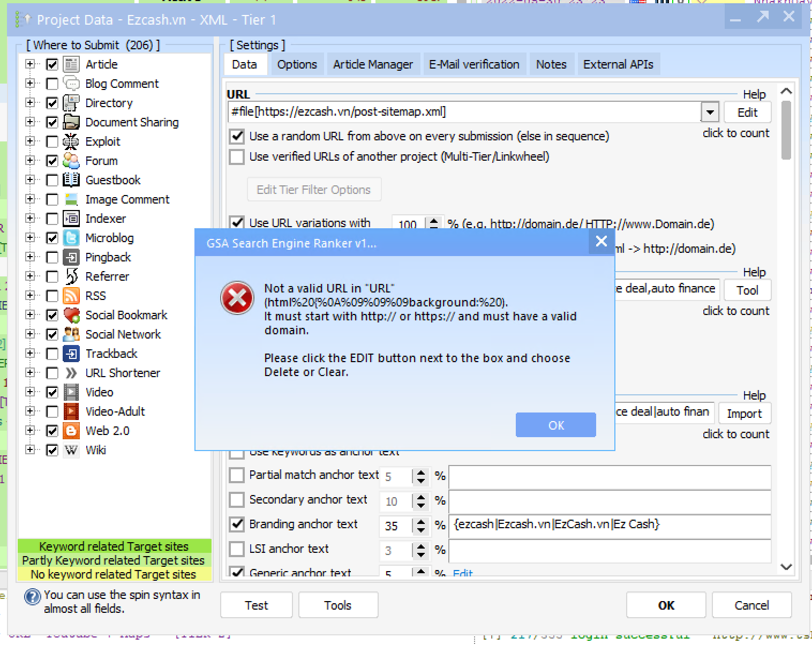
Task: Click the Forum people icon
Action: click(71, 161)
